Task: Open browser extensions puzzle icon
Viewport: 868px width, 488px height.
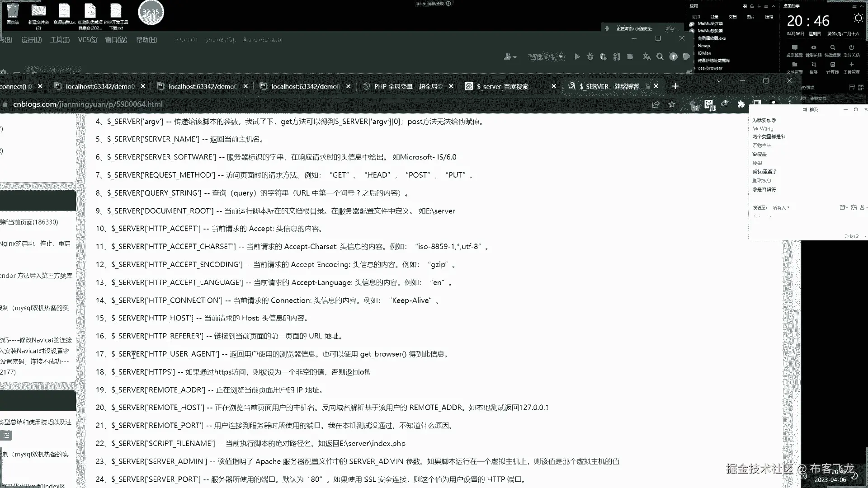Action: tap(741, 104)
